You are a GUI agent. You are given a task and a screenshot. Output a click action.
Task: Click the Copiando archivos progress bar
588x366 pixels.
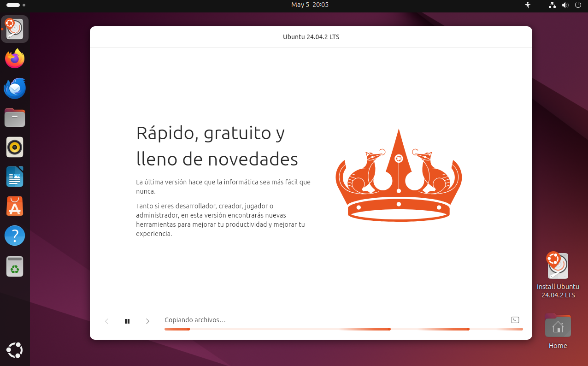pos(343,329)
